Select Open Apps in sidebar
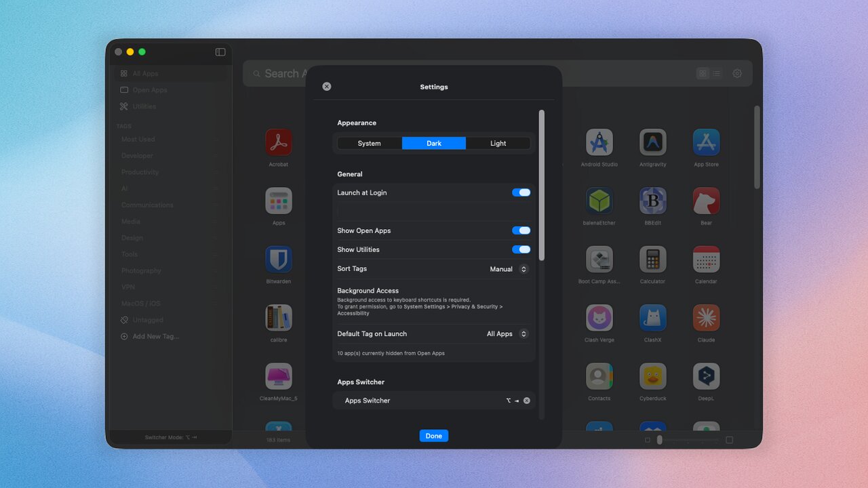 click(170, 90)
